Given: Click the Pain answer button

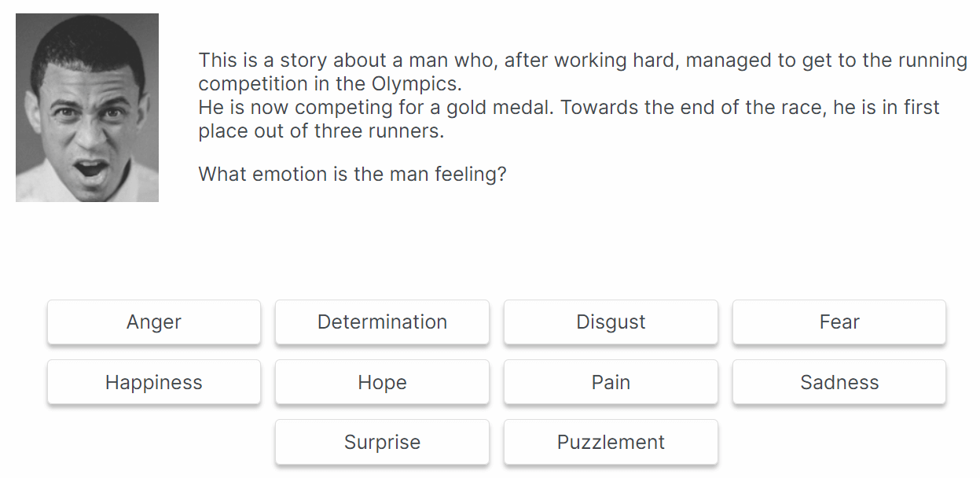Looking at the screenshot, I should (611, 383).
